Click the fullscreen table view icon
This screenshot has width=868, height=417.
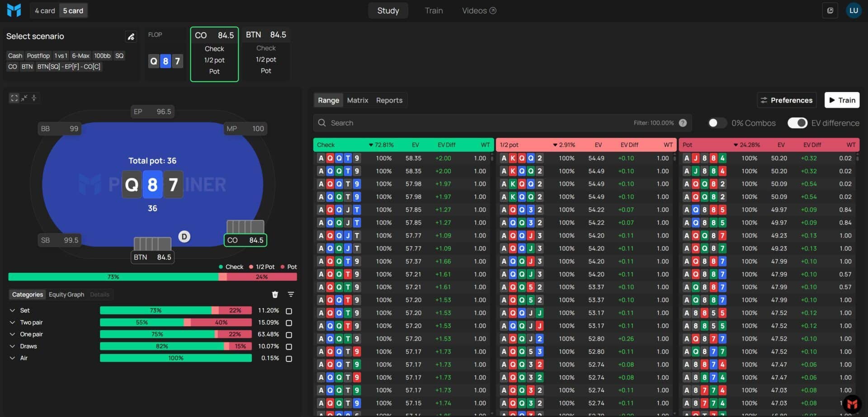(x=14, y=98)
